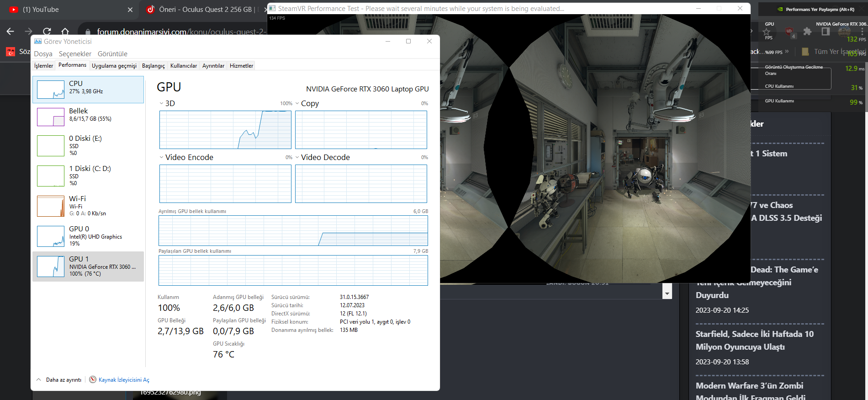The height and width of the screenshot is (400, 868).
Task: Show more bookmarks with » chevron
Action: click(787, 52)
